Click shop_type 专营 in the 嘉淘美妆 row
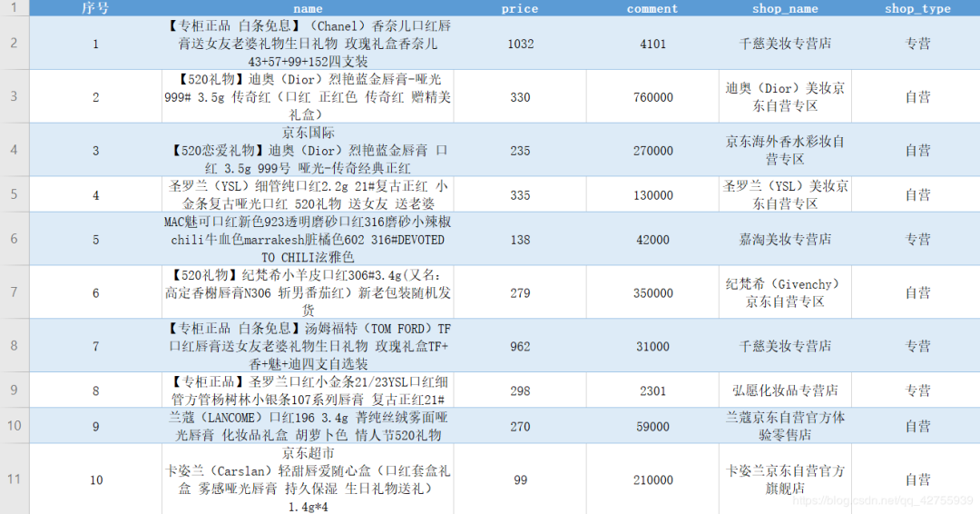This screenshot has height=514, width=980. tap(916, 239)
